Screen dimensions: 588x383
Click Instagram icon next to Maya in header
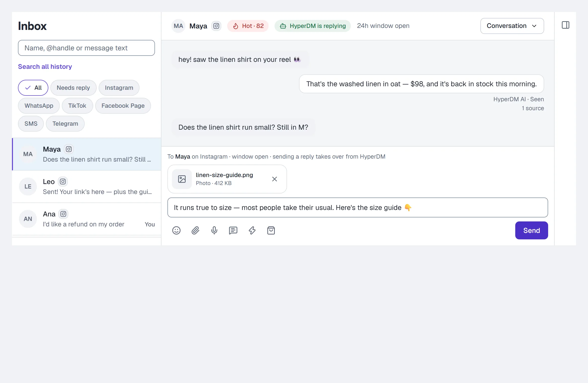click(216, 26)
